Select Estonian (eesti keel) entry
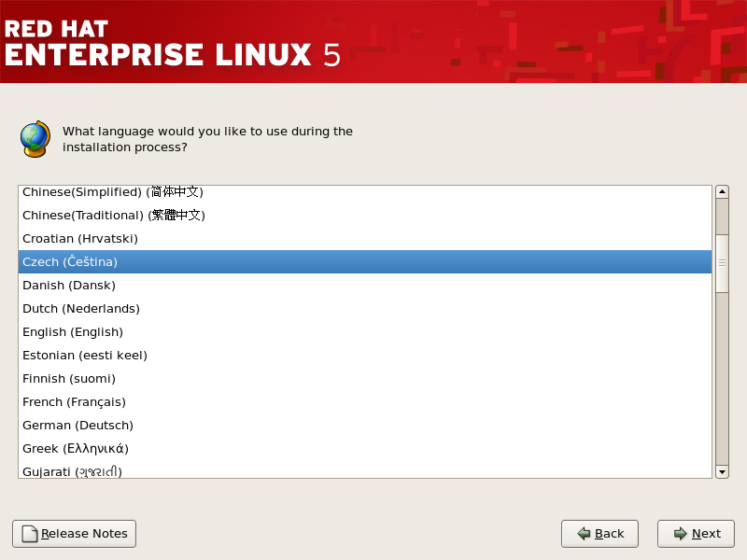The width and height of the screenshot is (747, 560). (x=85, y=356)
